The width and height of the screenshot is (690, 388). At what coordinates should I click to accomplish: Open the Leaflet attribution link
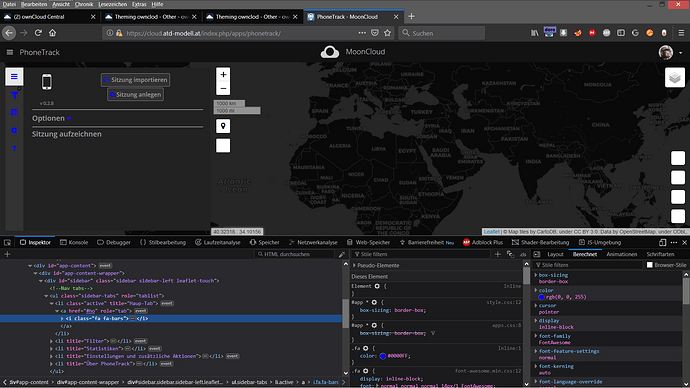492,232
